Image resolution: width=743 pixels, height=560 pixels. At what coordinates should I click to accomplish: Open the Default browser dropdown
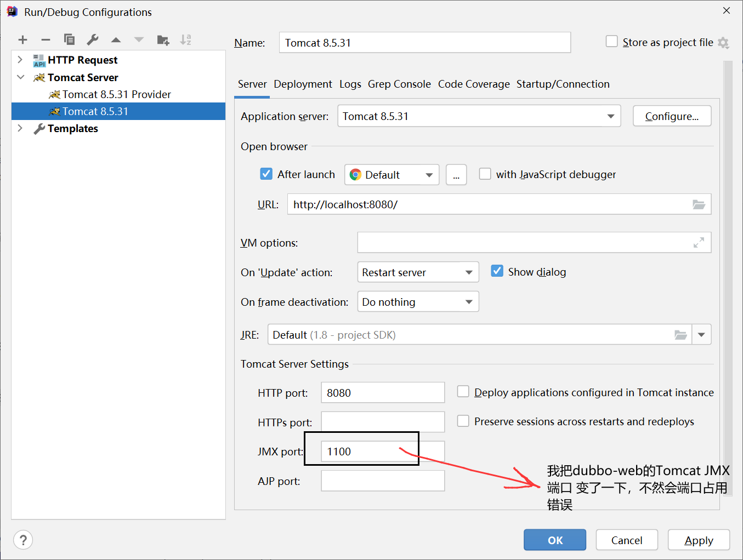pyautogui.click(x=392, y=175)
